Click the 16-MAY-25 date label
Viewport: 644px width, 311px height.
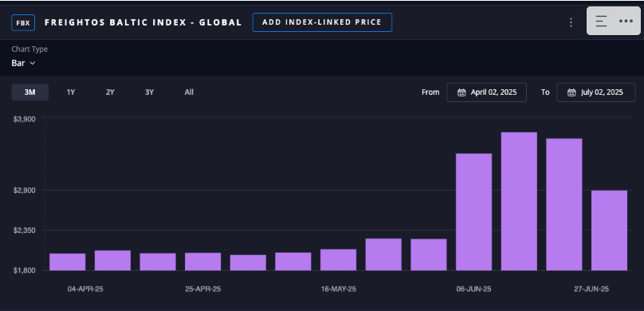[339, 289]
